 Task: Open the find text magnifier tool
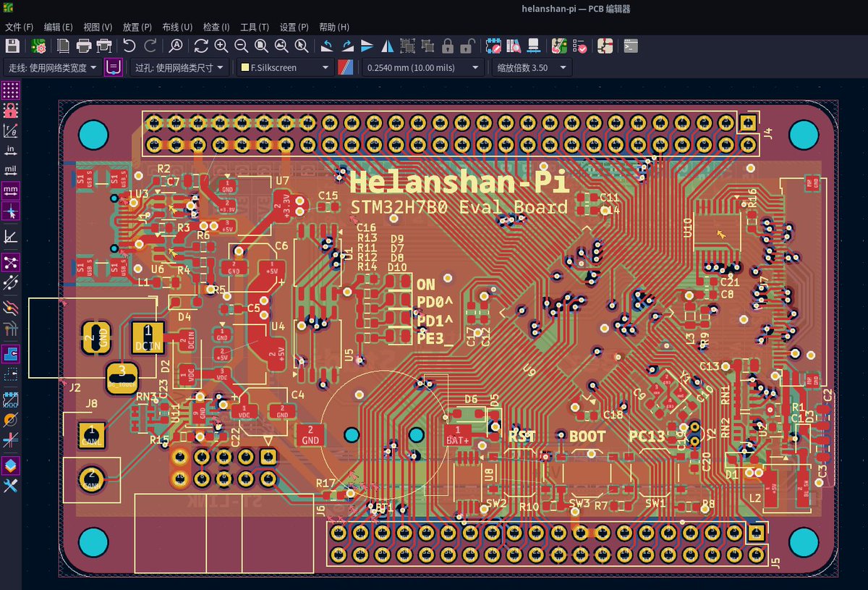coord(176,46)
